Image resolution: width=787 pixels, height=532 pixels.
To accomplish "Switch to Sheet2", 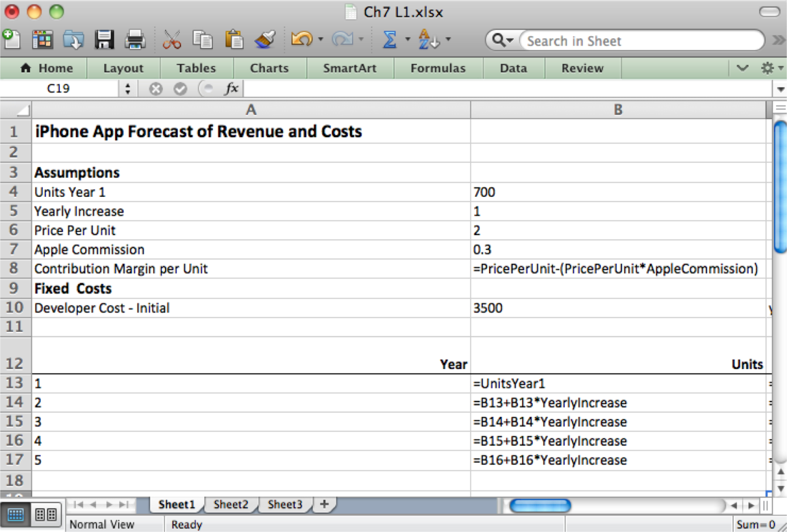I will coord(230,504).
